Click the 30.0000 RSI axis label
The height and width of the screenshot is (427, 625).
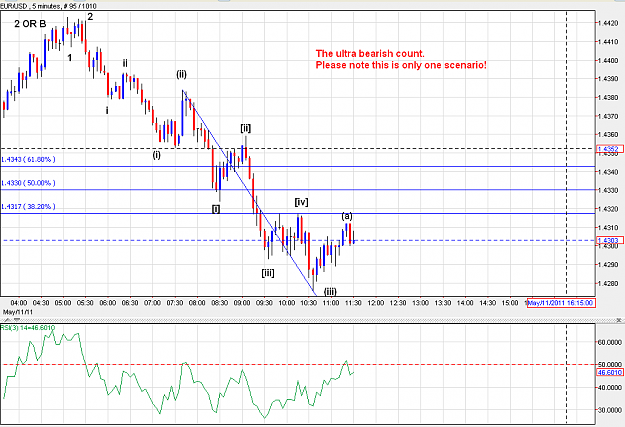tap(609, 410)
